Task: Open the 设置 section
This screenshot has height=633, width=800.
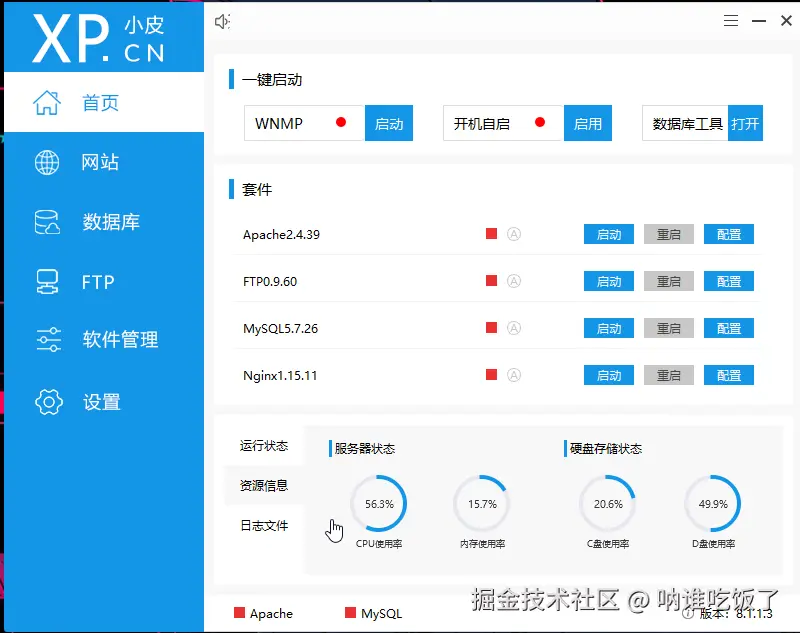Action: [104, 402]
